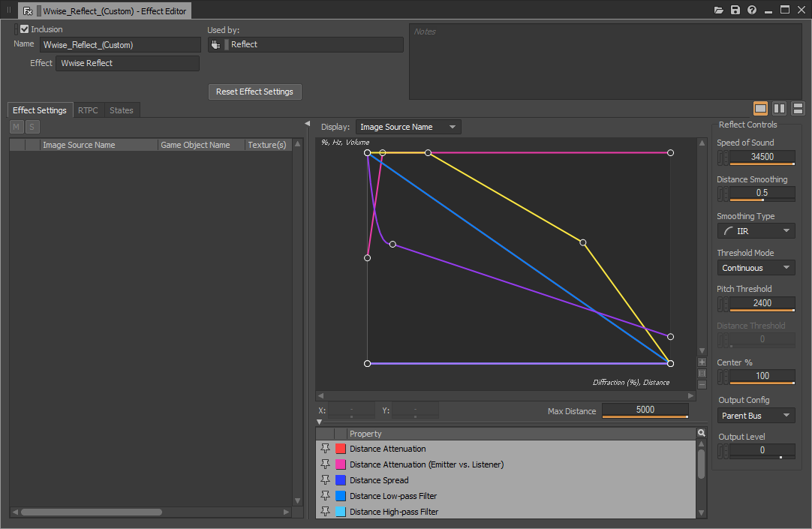The width and height of the screenshot is (812, 529).
Task: Click the pink Emitter vs. Listener color swatch
Action: click(x=341, y=464)
